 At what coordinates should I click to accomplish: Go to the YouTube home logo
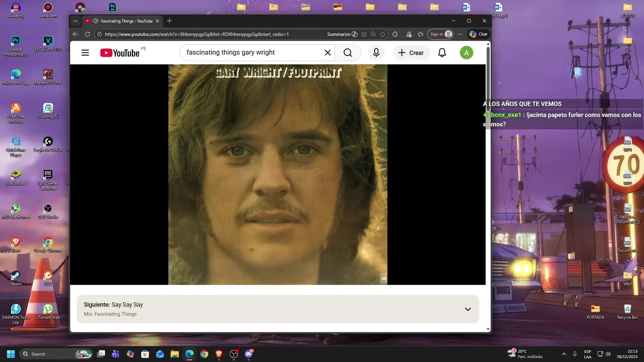120,53
